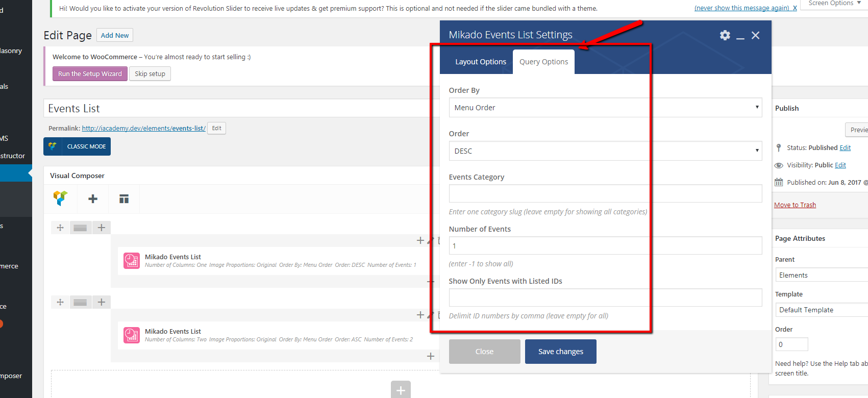This screenshot has height=398, width=868.
Task: Click the move handle of the first row
Action: [60, 228]
